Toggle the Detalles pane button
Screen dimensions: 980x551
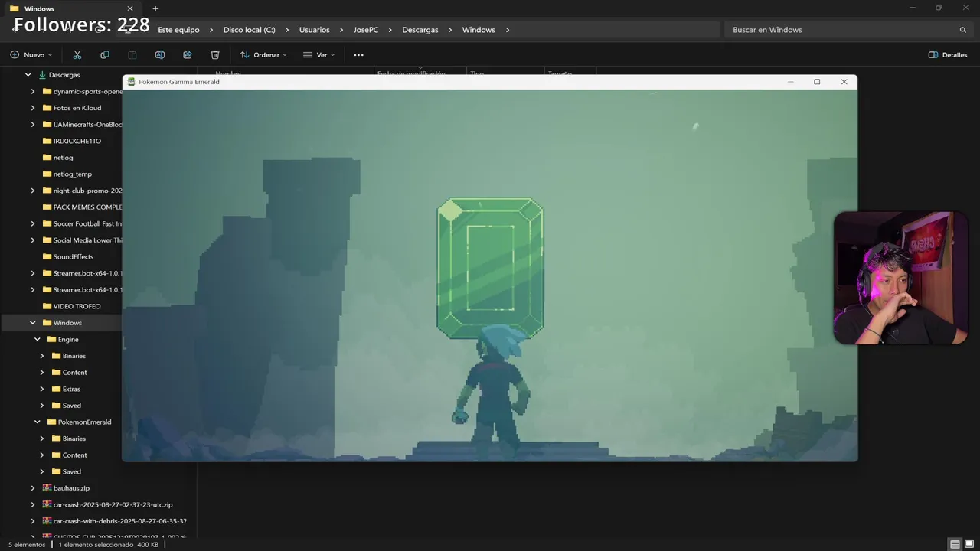pos(948,55)
